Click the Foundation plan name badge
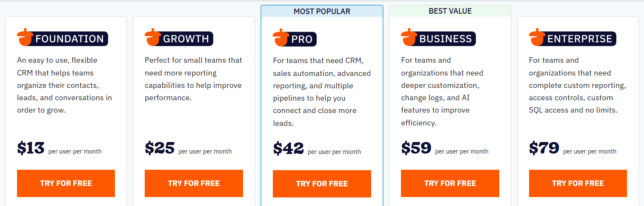The height and width of the screenshot is (206, 644). (x=69, y=39)
